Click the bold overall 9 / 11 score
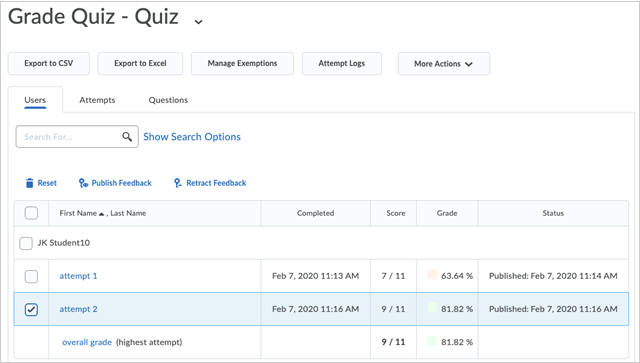This screenshot has height=363, width=640. tap(393, 342)
